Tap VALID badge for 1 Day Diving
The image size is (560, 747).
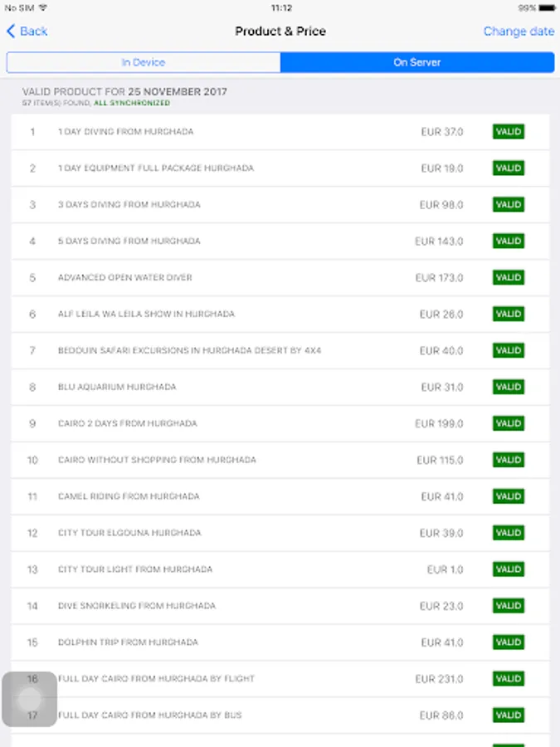(509, 132)
